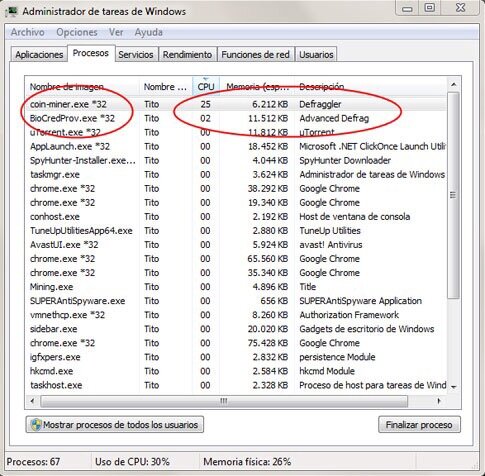The image size is (485, 476).
Task: Click the Gadgets de escritorio de Windows description
Action: [367, 329]
